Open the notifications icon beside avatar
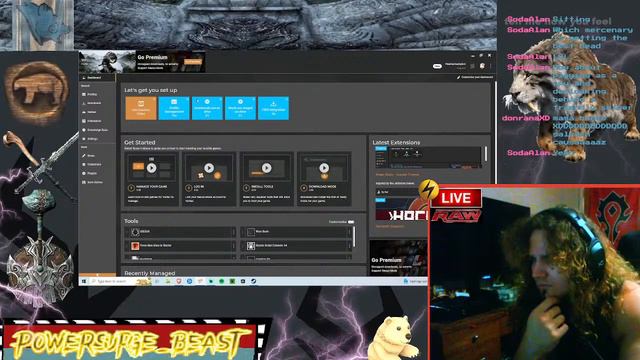640x360 pixels. (472, 66)
